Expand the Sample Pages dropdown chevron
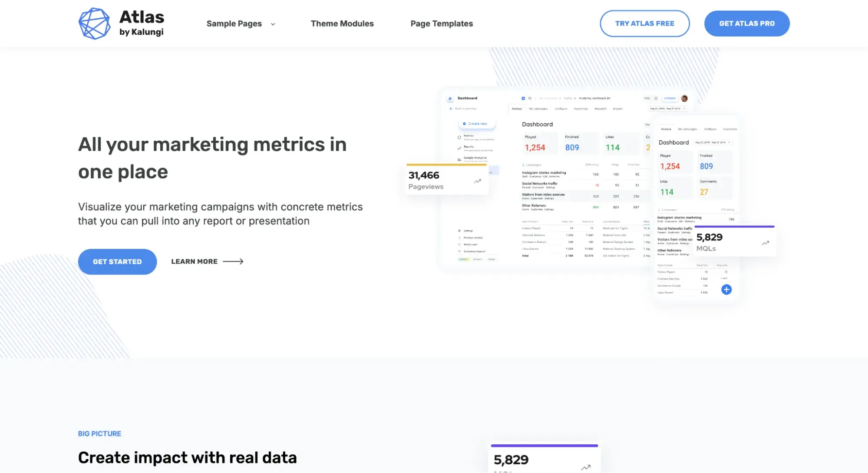 [x=273, y=24]
